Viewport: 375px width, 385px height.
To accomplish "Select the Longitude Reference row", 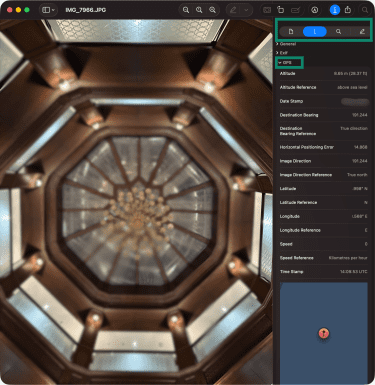I will (x=323, y=230).
